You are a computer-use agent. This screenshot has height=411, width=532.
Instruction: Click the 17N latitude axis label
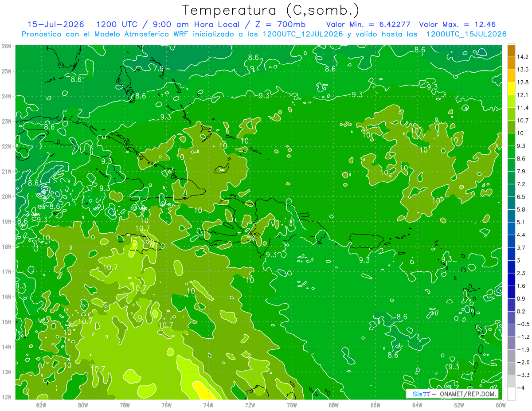[7, 271]
